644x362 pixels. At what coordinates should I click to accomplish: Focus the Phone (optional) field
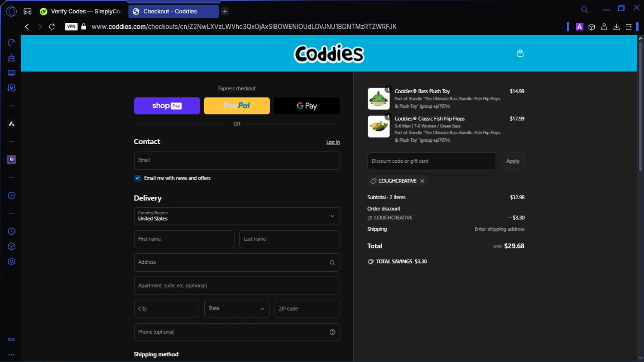point(237,332)
